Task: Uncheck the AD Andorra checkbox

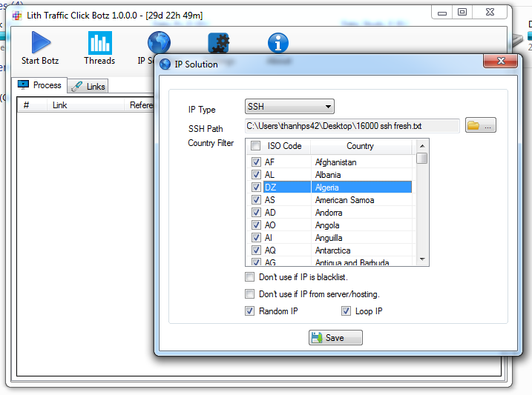Action: click(256, 213)
